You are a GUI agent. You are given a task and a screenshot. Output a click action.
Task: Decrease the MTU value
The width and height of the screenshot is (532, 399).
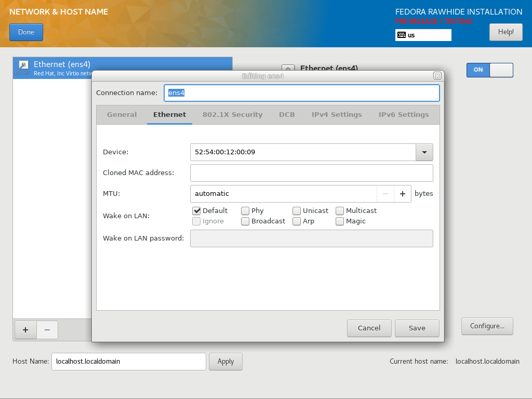click(x=385, y=194)
